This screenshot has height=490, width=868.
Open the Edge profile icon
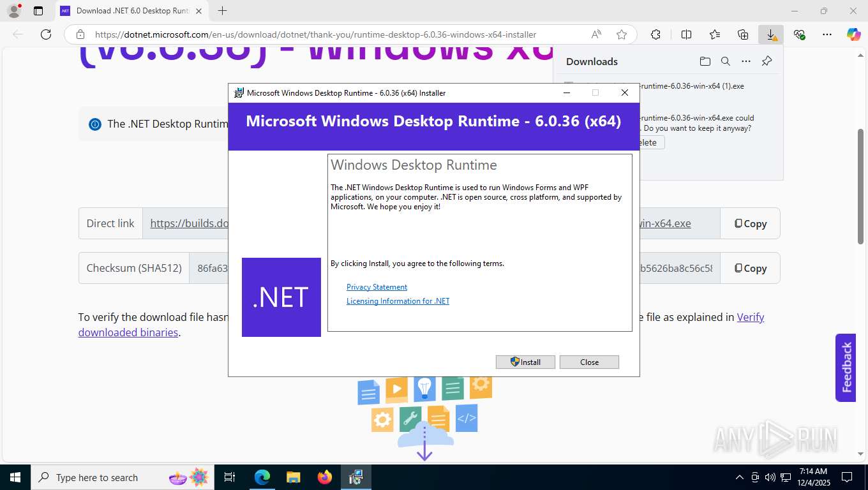pyautogui.click(x=13, y=11)
